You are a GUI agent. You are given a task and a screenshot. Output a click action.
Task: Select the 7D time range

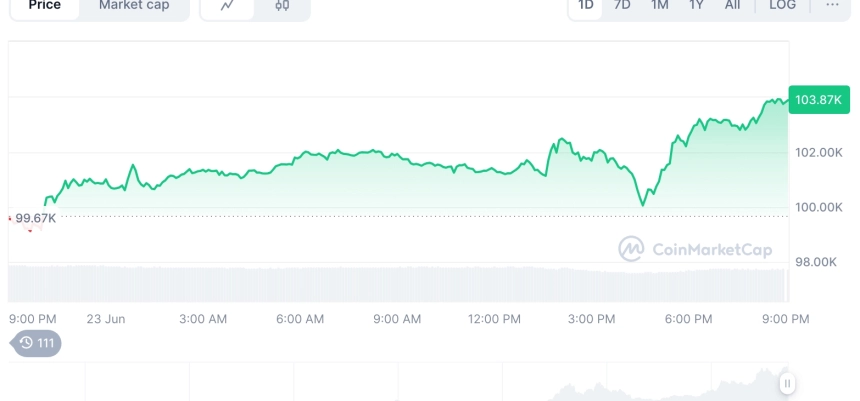[x=622, y=5]
